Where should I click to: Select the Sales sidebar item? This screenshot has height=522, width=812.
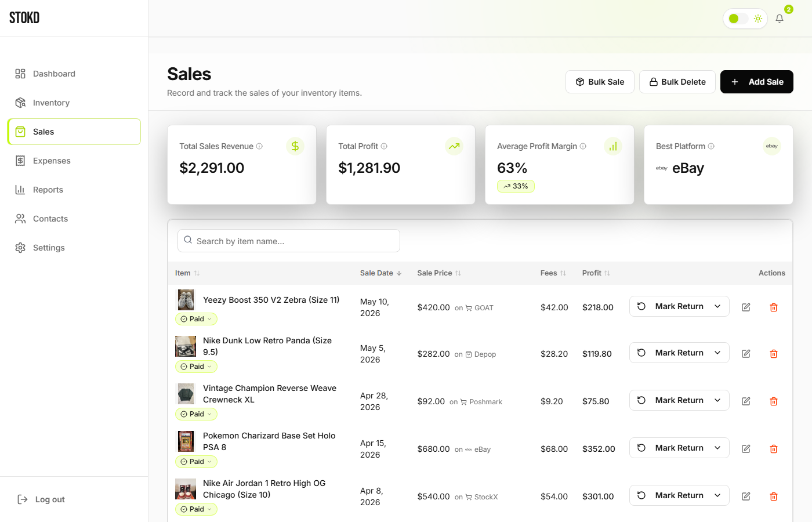(x=74, y=132)
